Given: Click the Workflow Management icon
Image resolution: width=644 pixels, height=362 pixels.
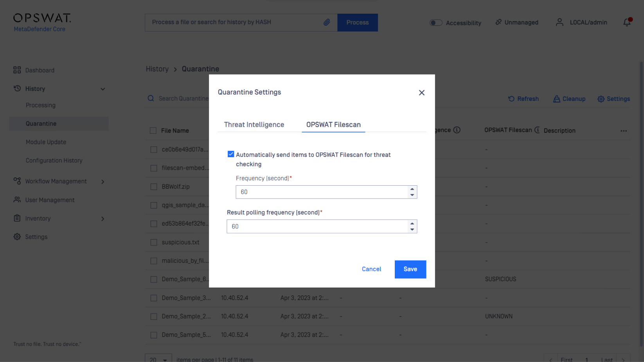Looking at the screenshot, I should click(17, 181).
